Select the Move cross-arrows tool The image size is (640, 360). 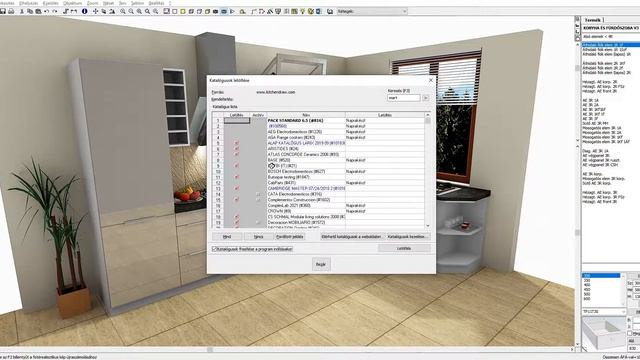(95, 11)
